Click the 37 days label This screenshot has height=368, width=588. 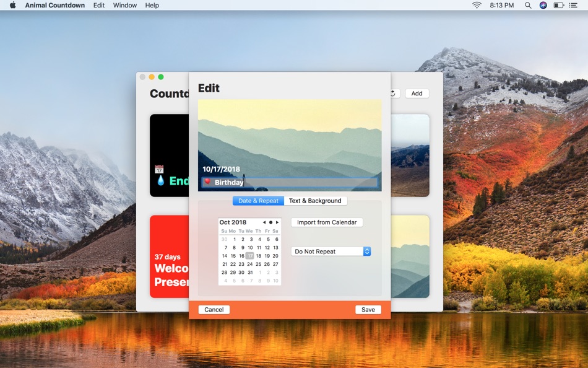click(x=167, y=257)
